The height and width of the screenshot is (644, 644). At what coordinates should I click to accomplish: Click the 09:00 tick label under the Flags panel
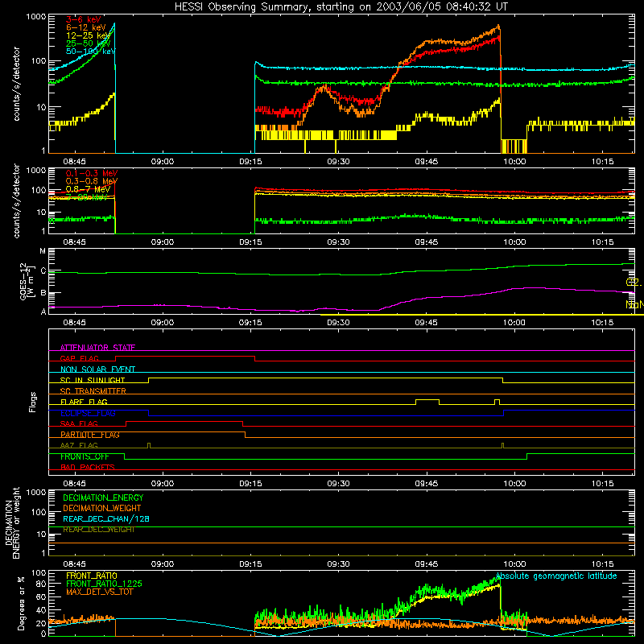[x=163, y=484]
